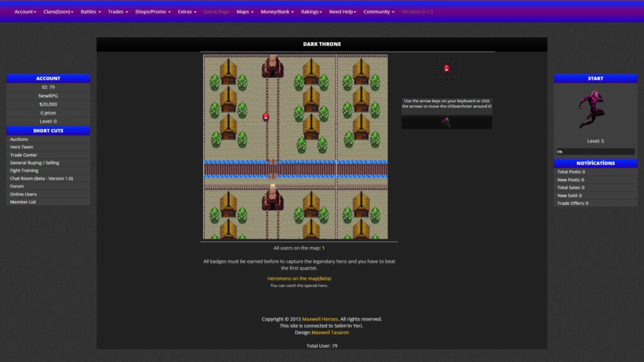Click the right arrow to move character east
This screenshot has width=644, height=362.
click(x=457, y=69)
